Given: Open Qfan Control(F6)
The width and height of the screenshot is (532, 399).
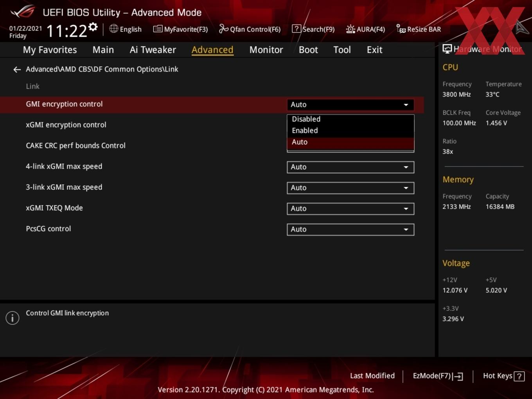Looking at the screenshot, I should click(250, 29).
